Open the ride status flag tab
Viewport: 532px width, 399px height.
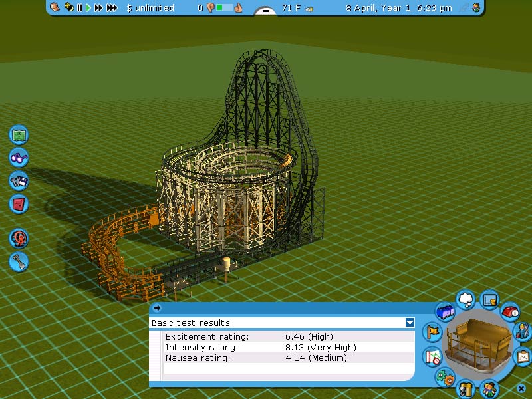click(x=433, y=332)
